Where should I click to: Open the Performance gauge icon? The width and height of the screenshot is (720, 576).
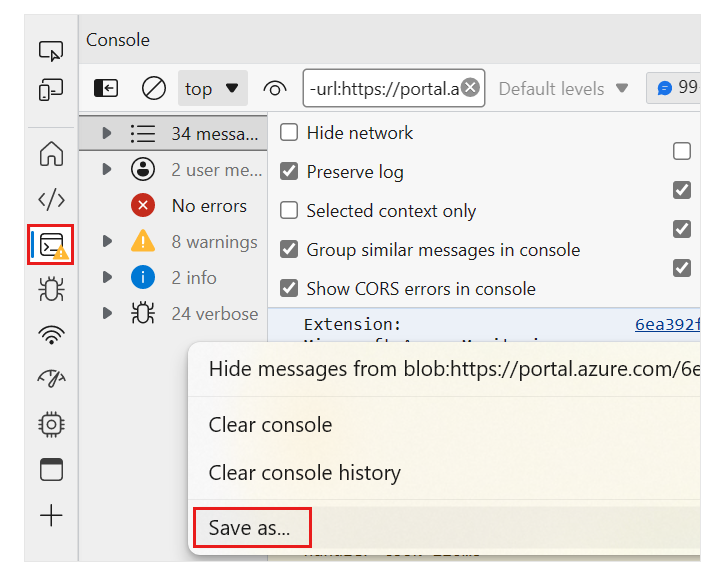click(x=51, y=380)
